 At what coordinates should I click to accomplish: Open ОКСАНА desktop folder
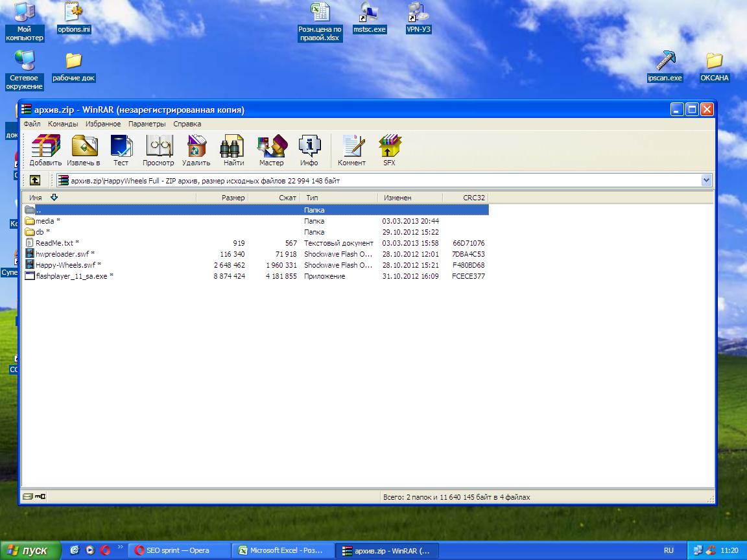pos(714,67)
